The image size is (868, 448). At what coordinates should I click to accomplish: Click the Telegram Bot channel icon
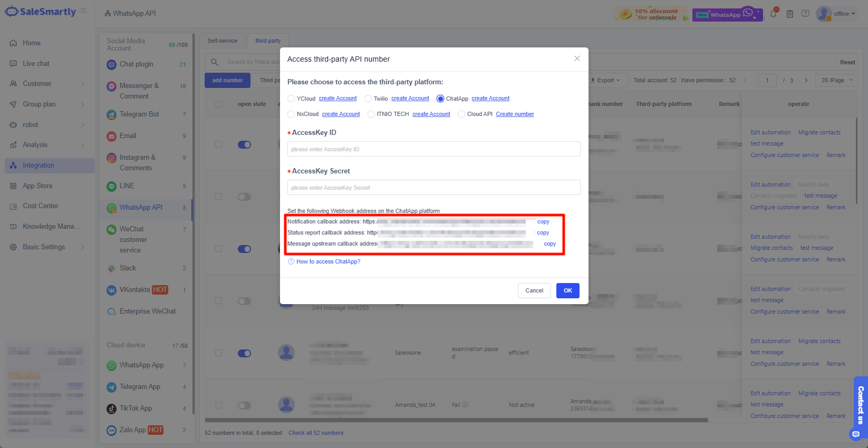point(111,114)
